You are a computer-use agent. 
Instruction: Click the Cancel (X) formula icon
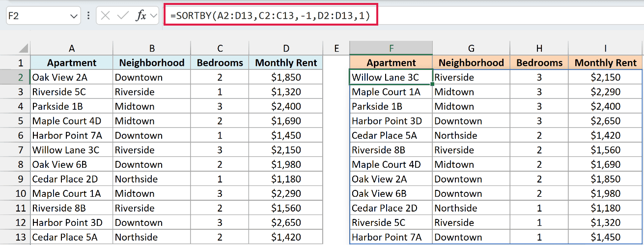point(105,16)
